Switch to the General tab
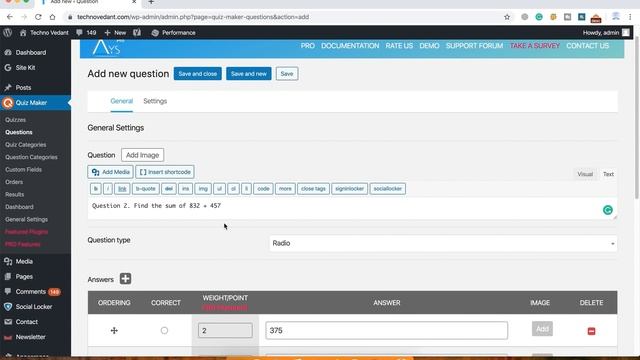Screen dimensions: 640x360 (122, 101)
